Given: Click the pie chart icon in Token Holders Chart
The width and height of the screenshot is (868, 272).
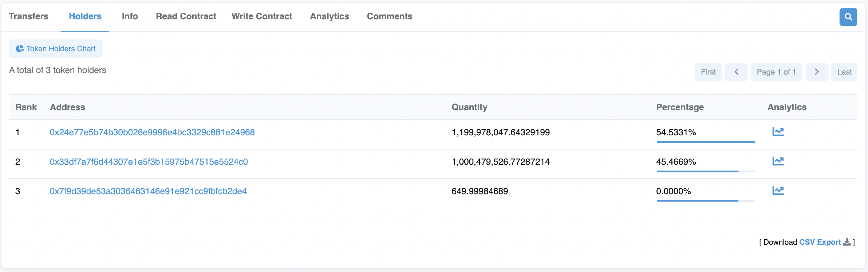Looking at the screenshot, I should 20,49.
